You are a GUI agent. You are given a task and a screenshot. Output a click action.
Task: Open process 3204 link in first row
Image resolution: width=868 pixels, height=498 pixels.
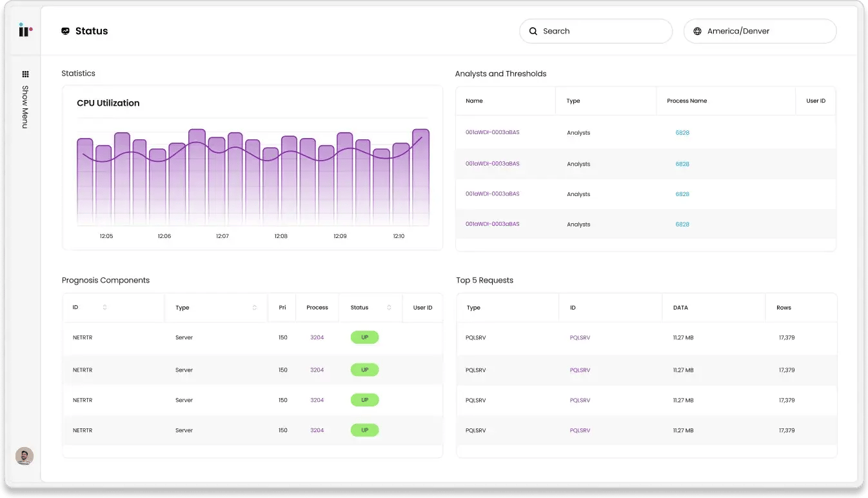point(317,337)
